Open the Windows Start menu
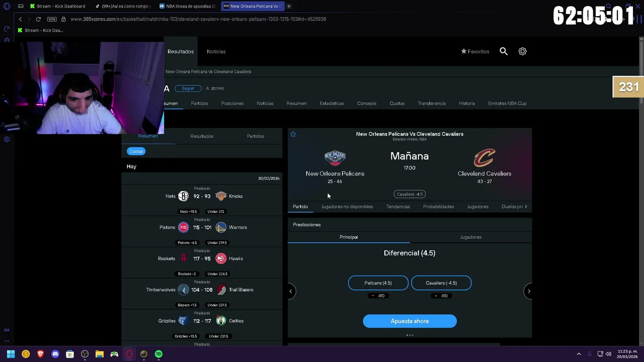This screenshot has height=362, width=644. click(x=11, y=354)
